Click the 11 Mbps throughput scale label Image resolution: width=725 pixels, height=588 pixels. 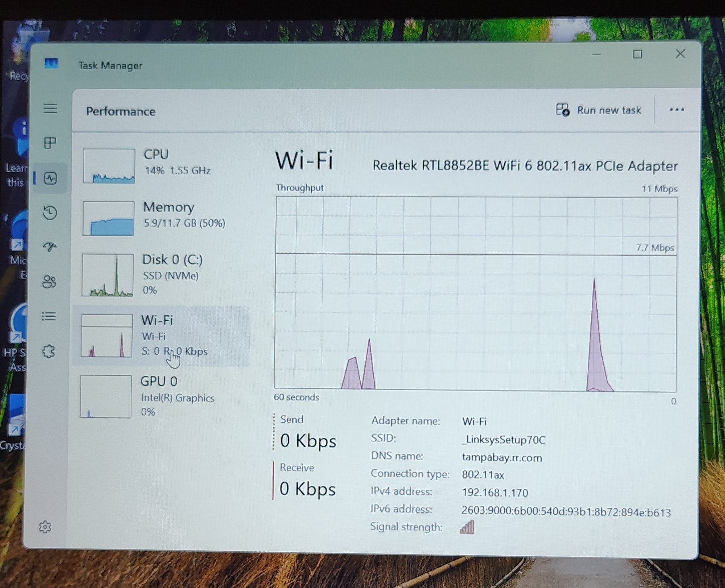[x=659, y=188]
